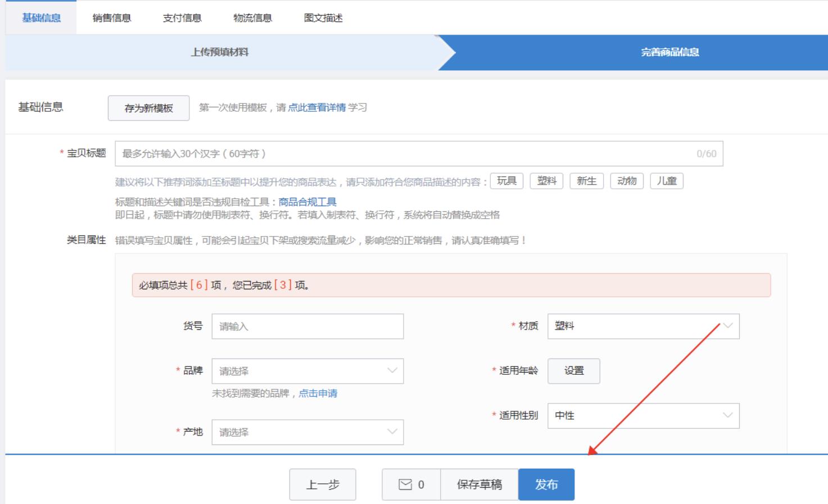The image size is (828, 504).
Task: Open the 材质 dropdown showing 塑料
Action: click(644, 326)
